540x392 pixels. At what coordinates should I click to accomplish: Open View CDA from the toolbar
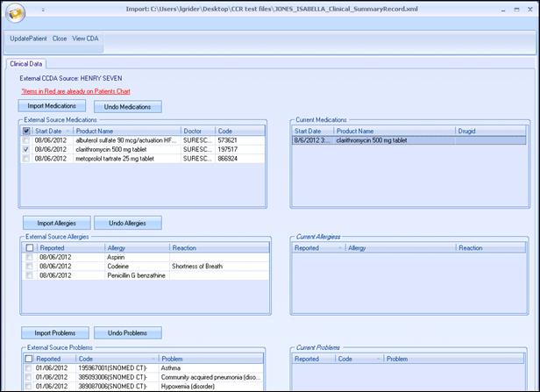pyautogui.click(x=85, y=39)
